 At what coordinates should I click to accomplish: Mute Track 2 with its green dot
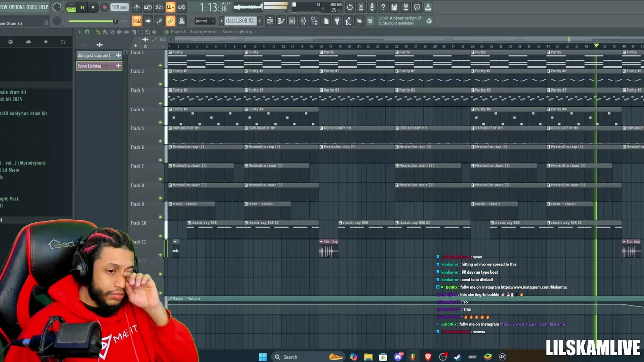click(160, 84)
